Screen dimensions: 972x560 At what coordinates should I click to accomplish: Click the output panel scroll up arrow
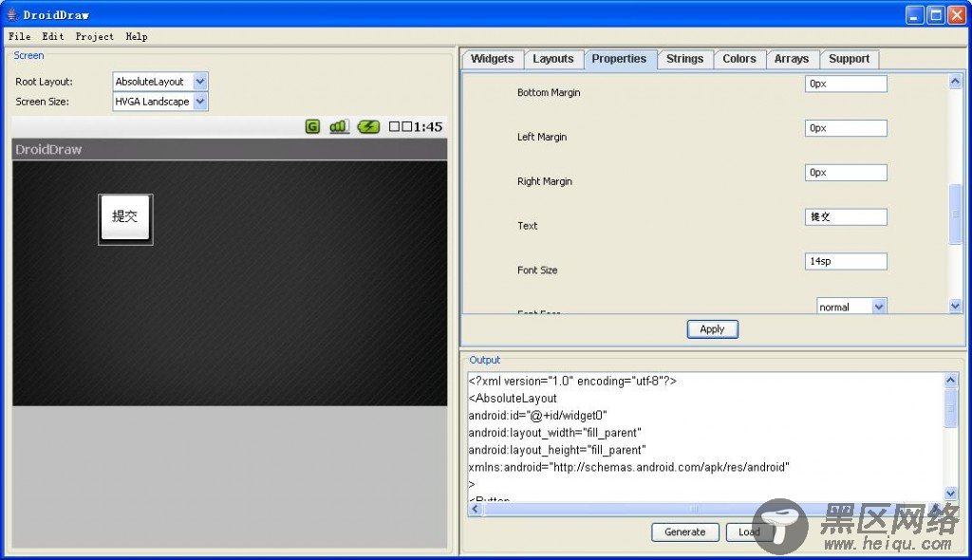coord(950,381)
